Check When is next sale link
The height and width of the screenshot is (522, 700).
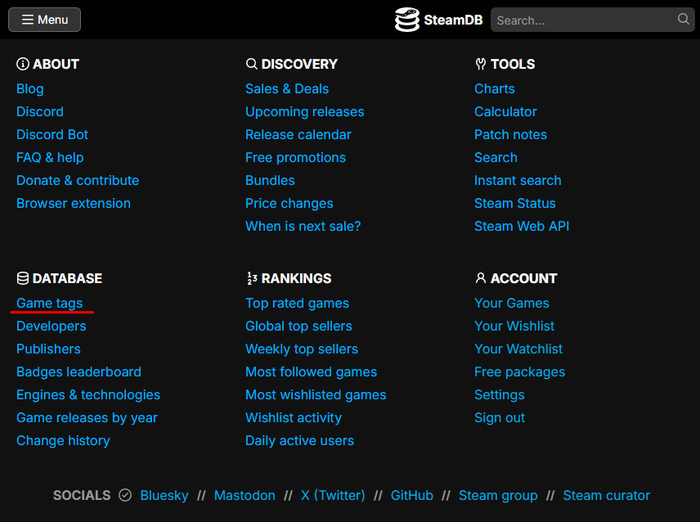point(303,226)
